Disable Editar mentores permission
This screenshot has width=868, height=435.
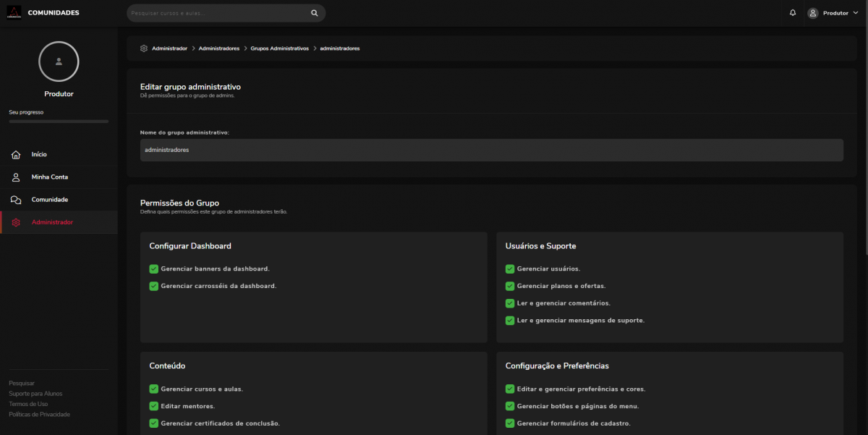coord(153,406)
